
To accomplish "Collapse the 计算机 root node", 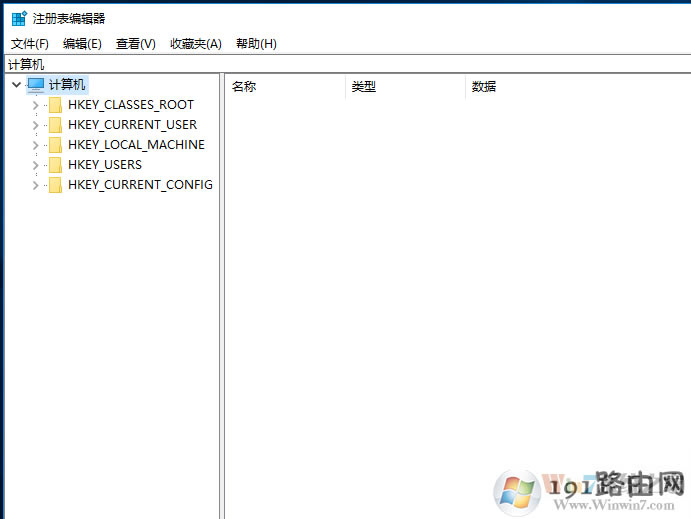I will [x=16, y=85].
